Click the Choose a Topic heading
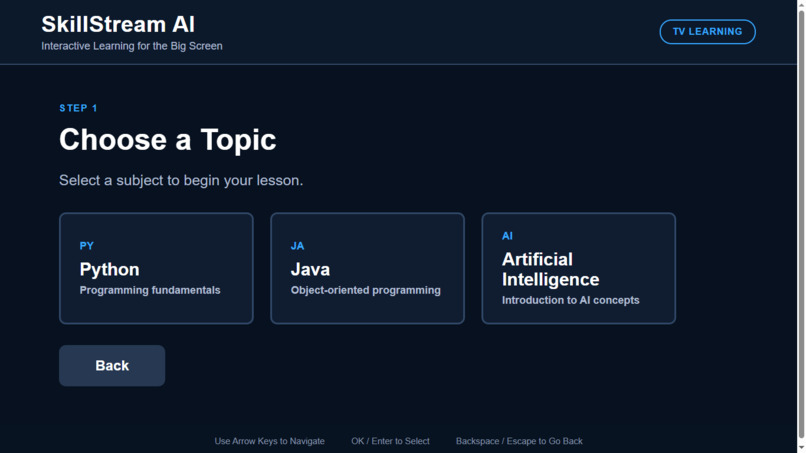Image resolution: width=806 pixels, height=453 pixels. [x=168, y=139]
